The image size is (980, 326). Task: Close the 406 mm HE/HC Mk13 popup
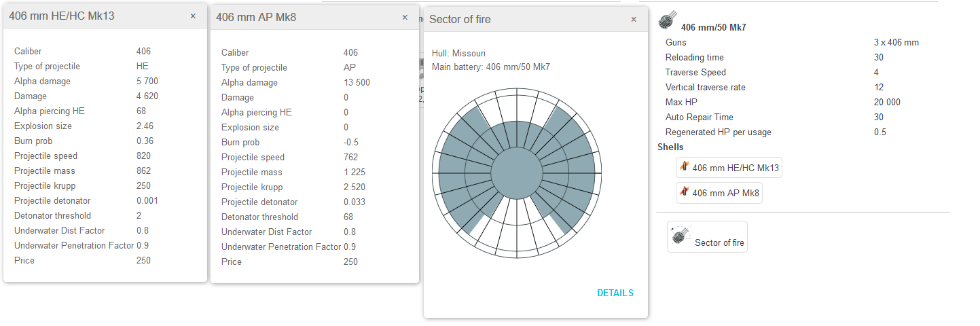coord(193,16)
